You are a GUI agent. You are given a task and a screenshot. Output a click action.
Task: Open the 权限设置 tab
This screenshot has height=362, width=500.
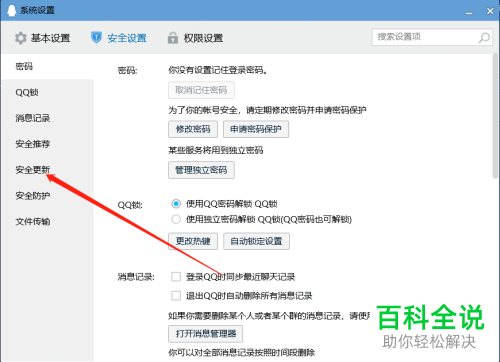(x=195, y=38)
